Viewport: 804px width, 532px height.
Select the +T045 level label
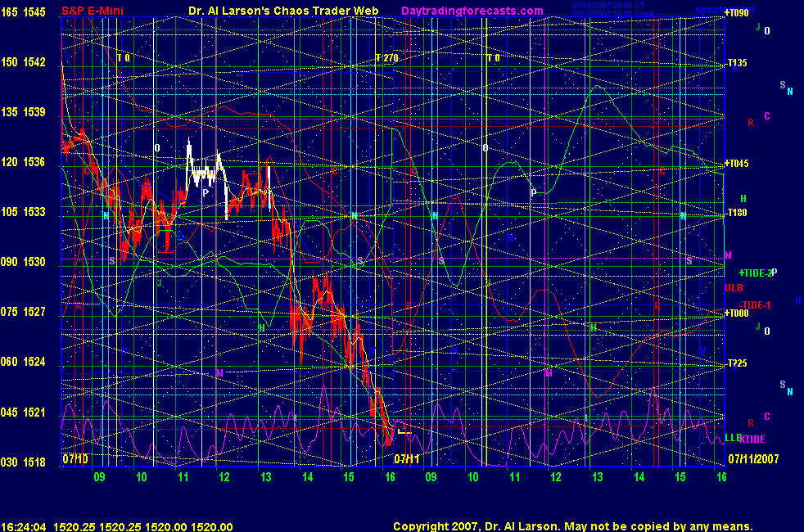[x=736, y=164]
